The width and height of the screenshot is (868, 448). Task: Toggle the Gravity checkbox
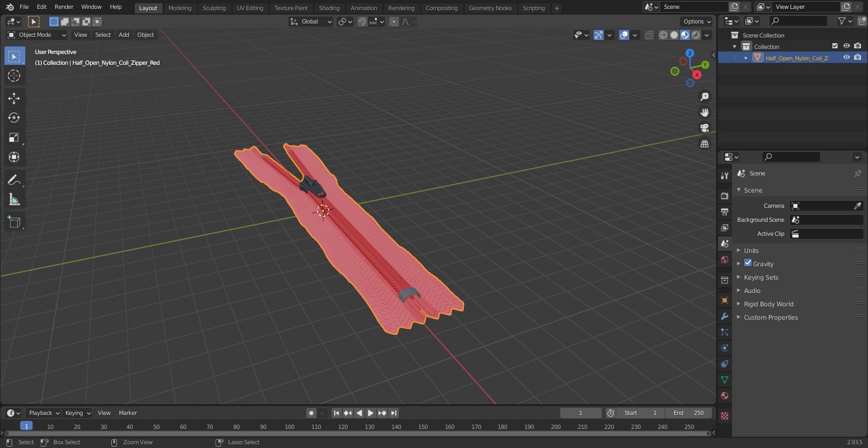pyautogui.click(x=748, y=263)
